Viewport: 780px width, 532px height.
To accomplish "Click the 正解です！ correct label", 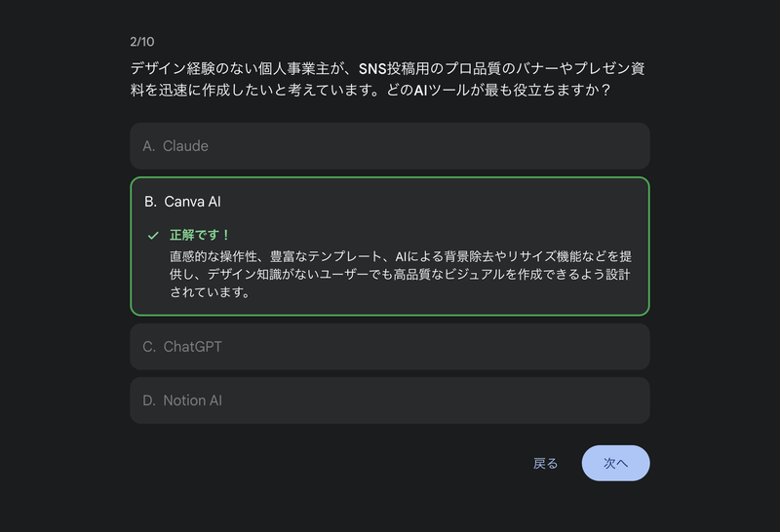I will 200,235.
